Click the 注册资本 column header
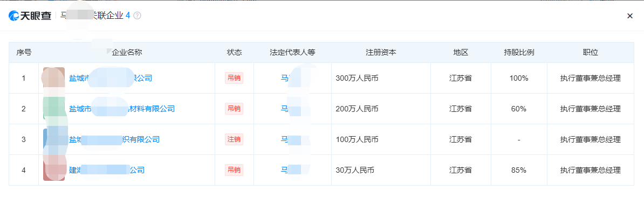This screenshot has height=205, width=644. pyautogui.click(x=381, y=53)
